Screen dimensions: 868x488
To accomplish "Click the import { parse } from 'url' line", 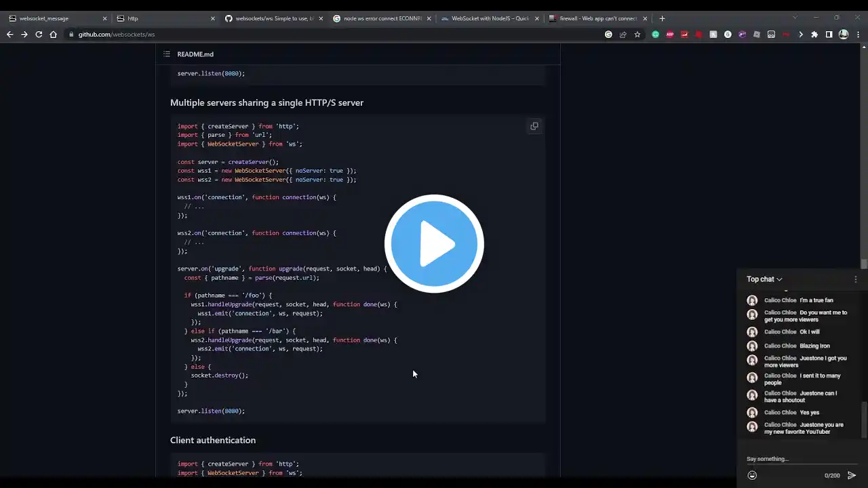I will 224,135.
